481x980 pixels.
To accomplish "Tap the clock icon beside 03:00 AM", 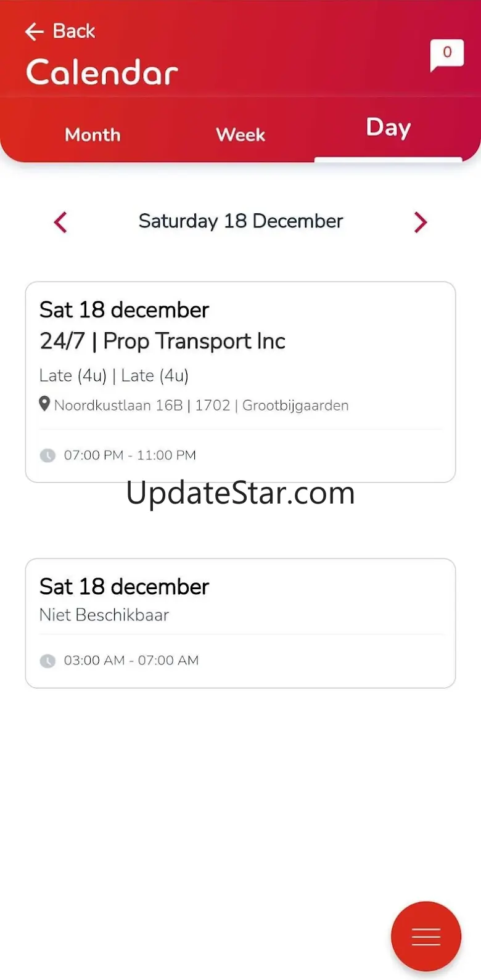I will click(47, 661).
